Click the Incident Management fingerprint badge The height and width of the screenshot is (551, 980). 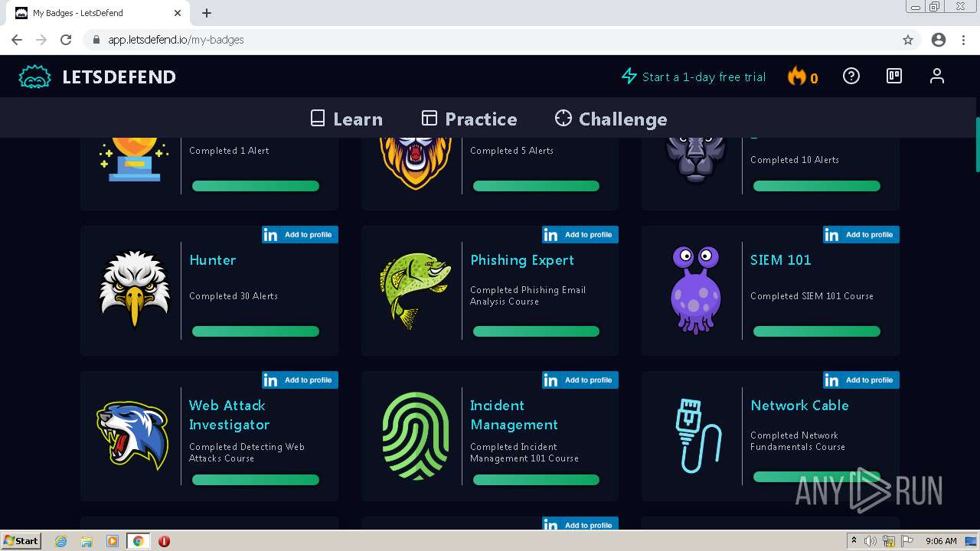(416, 436)
